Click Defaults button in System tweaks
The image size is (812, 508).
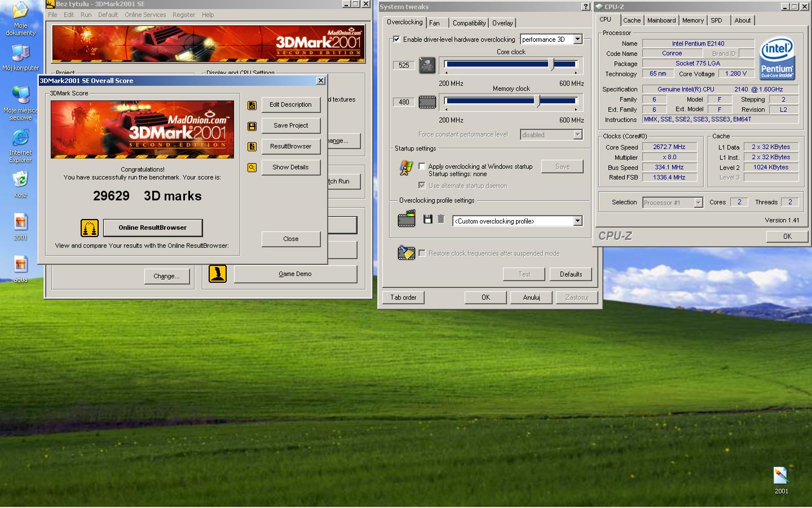pos(571,274)
